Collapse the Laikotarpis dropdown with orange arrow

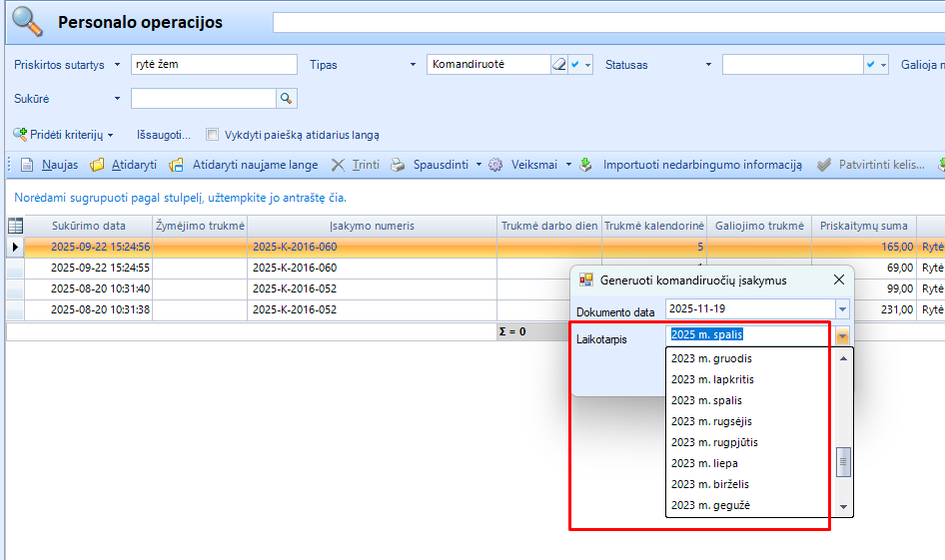(842, 335)
